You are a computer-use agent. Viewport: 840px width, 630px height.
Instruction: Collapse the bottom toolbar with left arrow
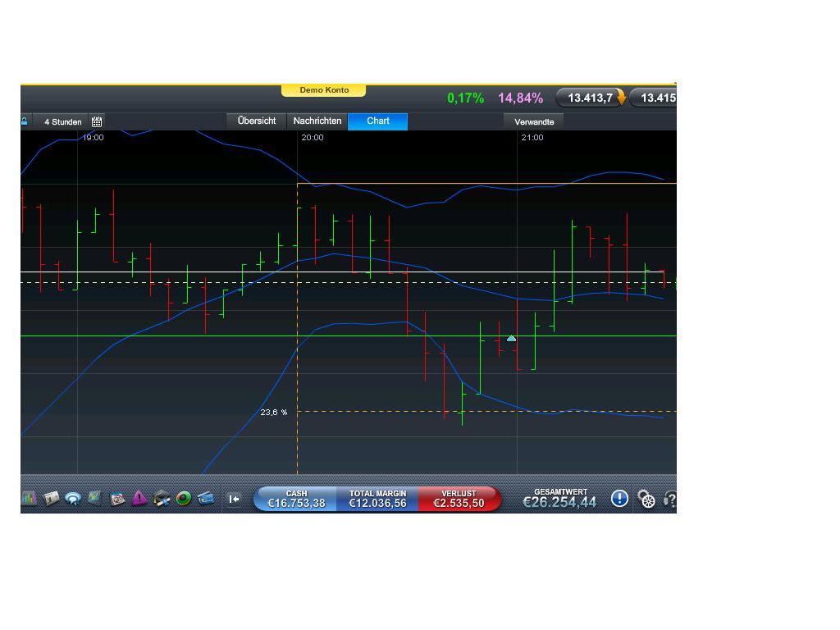[235, 499]
